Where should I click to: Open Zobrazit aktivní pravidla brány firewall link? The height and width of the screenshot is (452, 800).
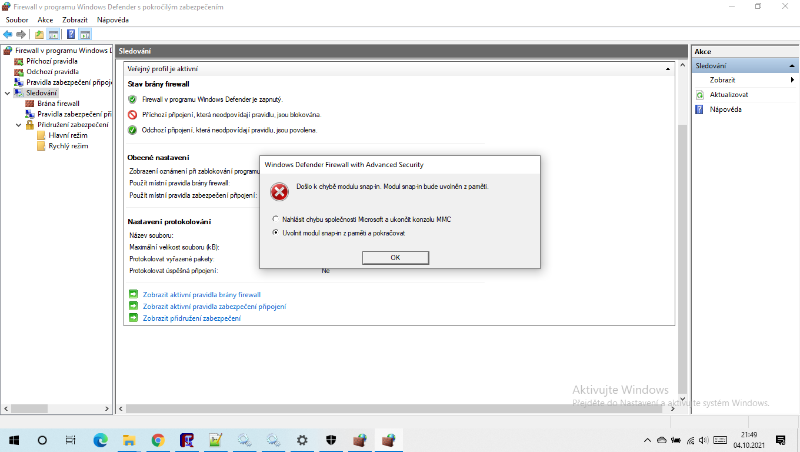coord(202,295)
